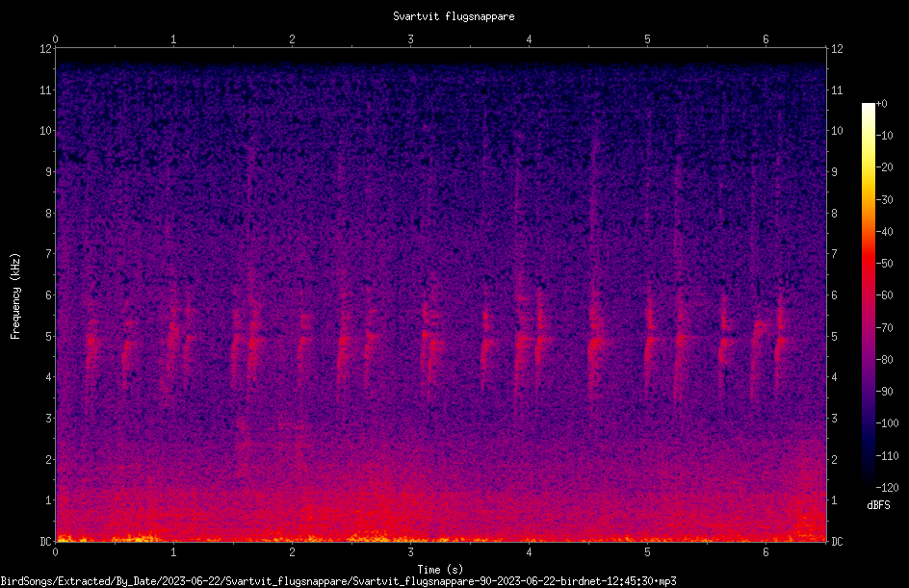909x588 pixels.
Task: Click the file path text at bottom
Action: click(339, 581)
